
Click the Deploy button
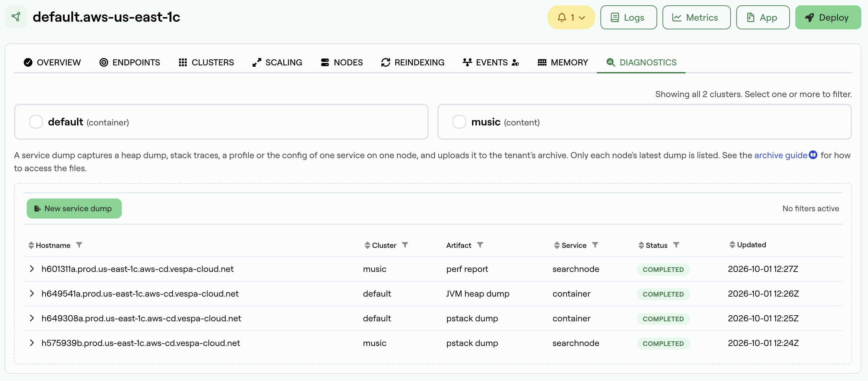pos(828,18)
